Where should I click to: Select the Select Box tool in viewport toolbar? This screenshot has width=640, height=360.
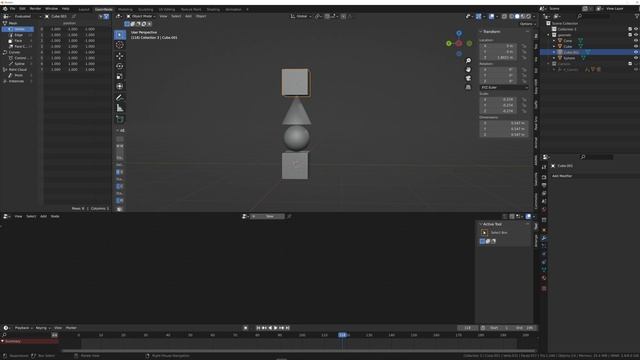pyautogui.click(x=120, y=35)
